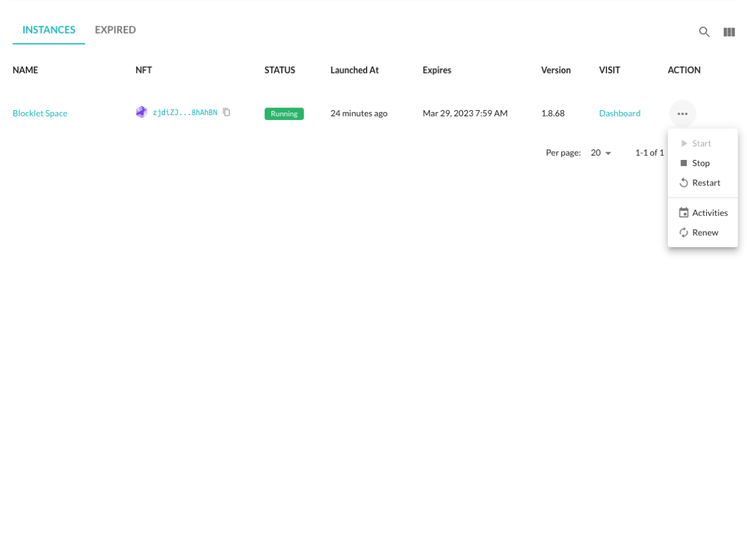The height and width of the screenshot is (560, 747).
Task: Open the instance actions ellipsis menu
Action: click(682, 113)
